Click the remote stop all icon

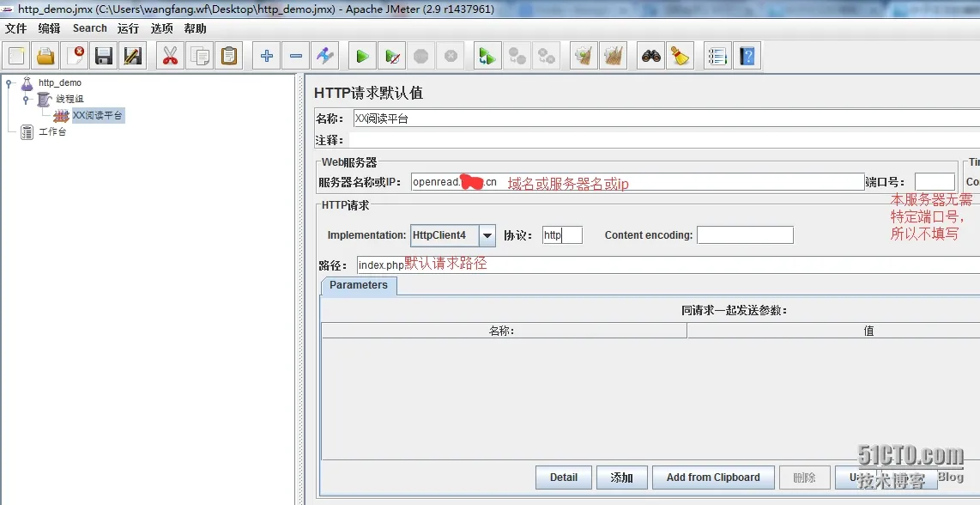pyautogui.click(x=517, y=57)
